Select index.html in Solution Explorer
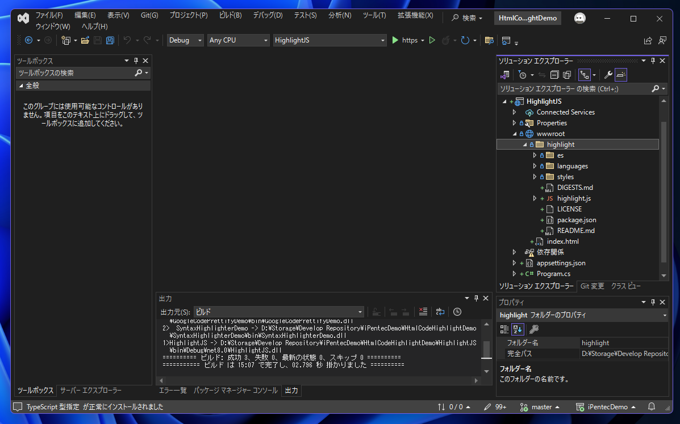Image resolution: width=680 pixels, height=424 pixels. (562, 241)
